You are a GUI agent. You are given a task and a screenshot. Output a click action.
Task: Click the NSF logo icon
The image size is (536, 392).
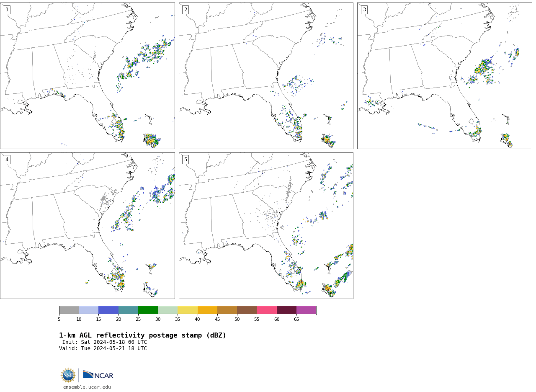(68, 375)
